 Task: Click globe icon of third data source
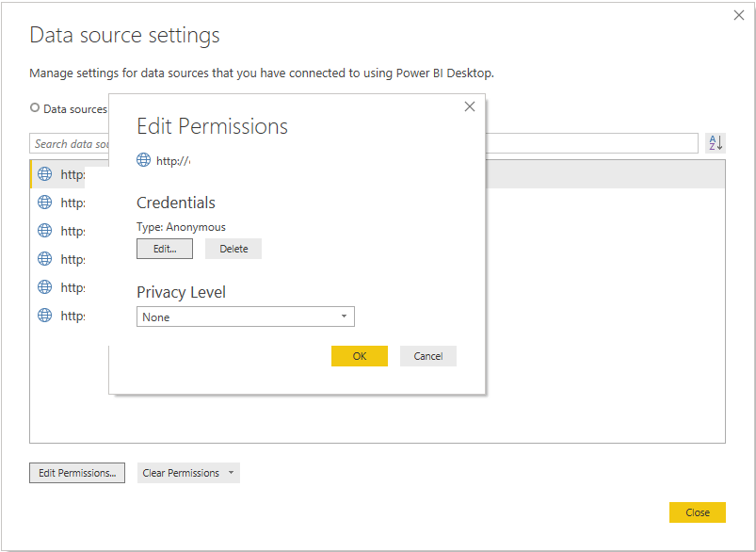(44, 231)
